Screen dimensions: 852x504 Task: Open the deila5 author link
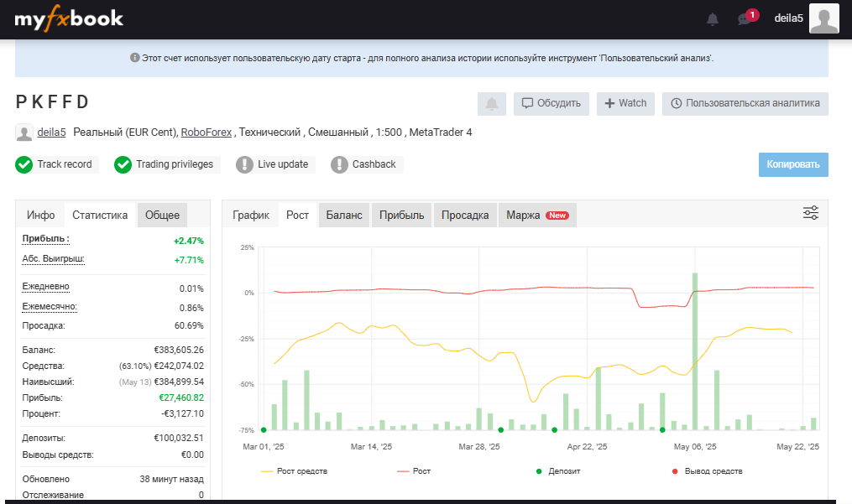coord(51,132)
